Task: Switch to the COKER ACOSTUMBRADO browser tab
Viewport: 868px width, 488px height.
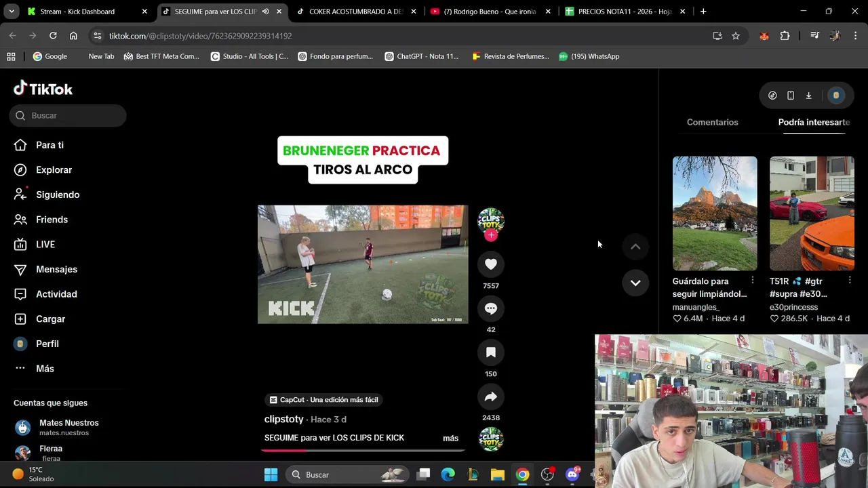Action: (356, 12)
